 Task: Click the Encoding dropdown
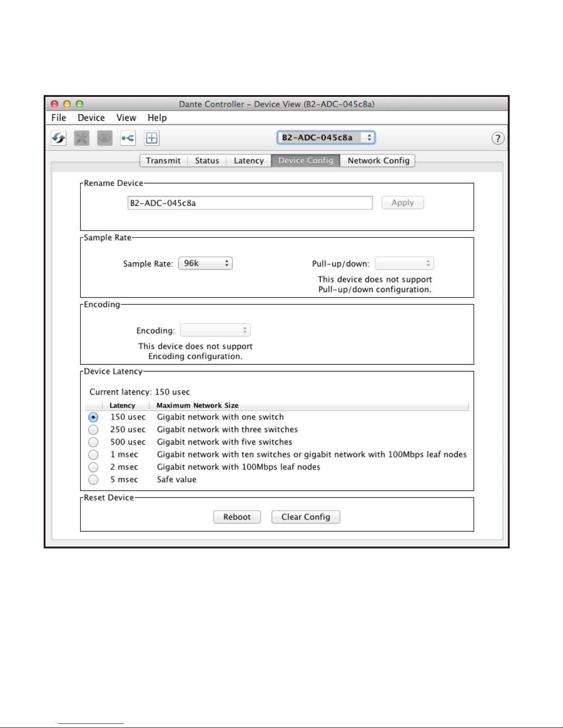[216, 330]
